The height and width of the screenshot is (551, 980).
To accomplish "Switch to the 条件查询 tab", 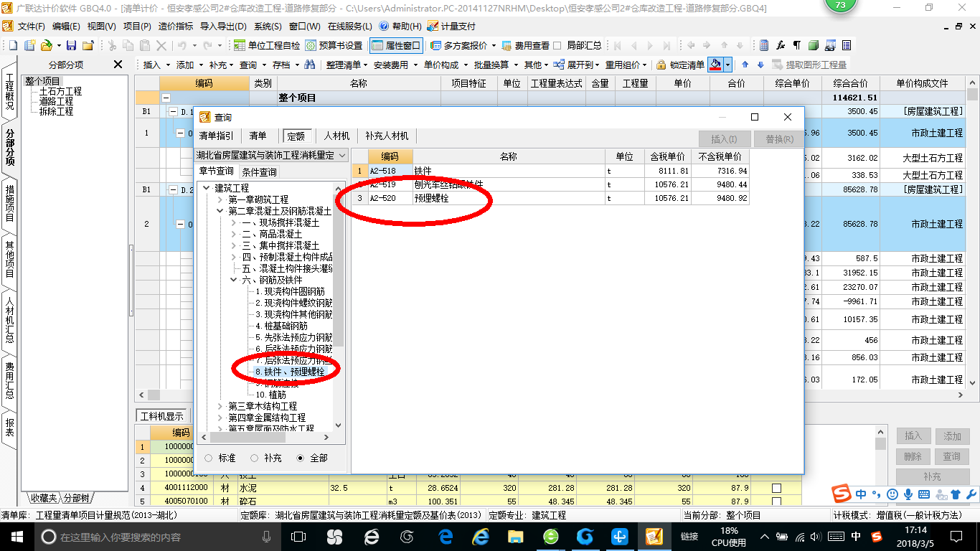I will pos(259,171).
